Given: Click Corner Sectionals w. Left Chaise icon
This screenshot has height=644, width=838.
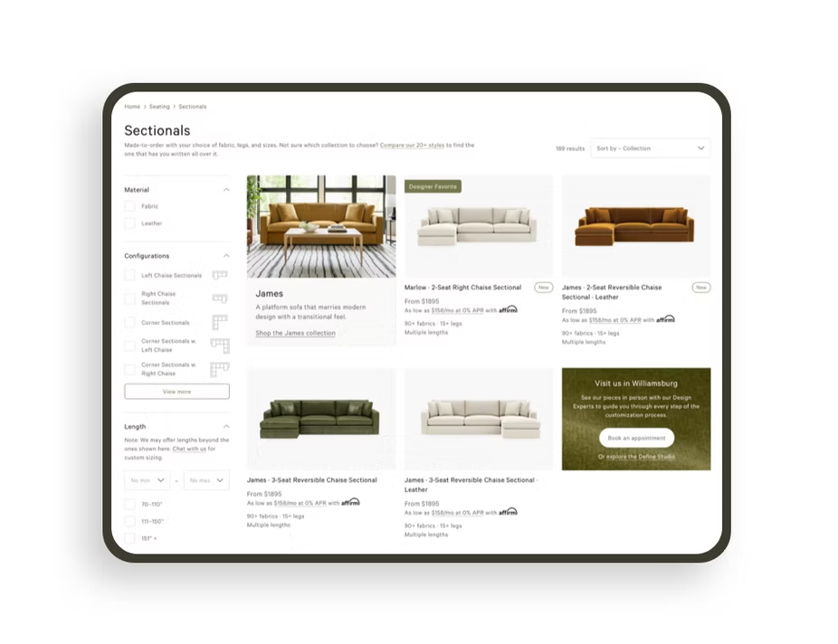Looking at the screenshot, I should pos(220,346).
